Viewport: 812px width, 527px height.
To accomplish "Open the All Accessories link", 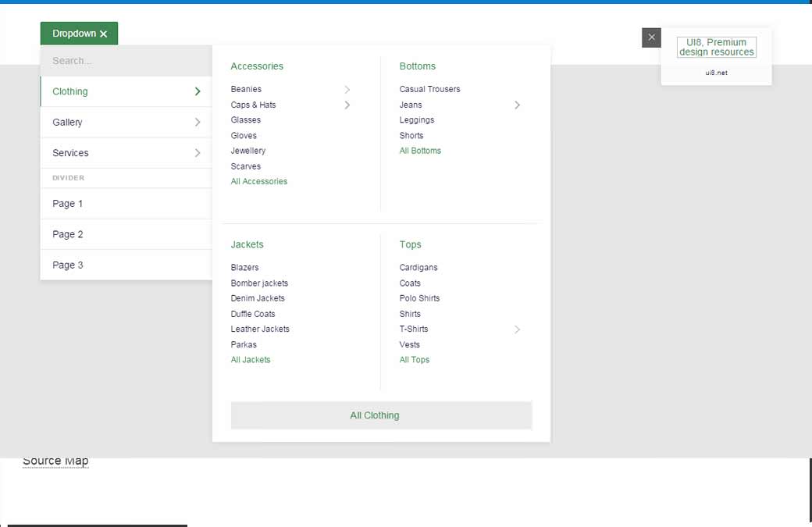I will (258, 181).
